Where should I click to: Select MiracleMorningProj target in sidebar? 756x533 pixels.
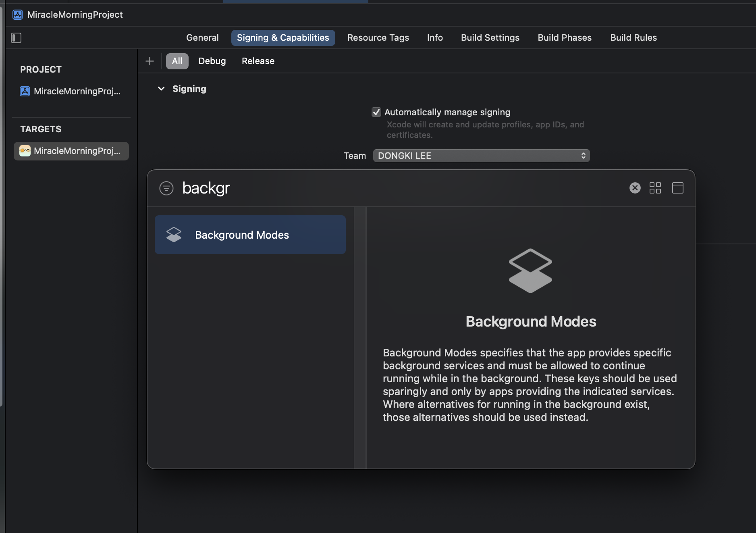pyautogui.click(x=71, y=151)
